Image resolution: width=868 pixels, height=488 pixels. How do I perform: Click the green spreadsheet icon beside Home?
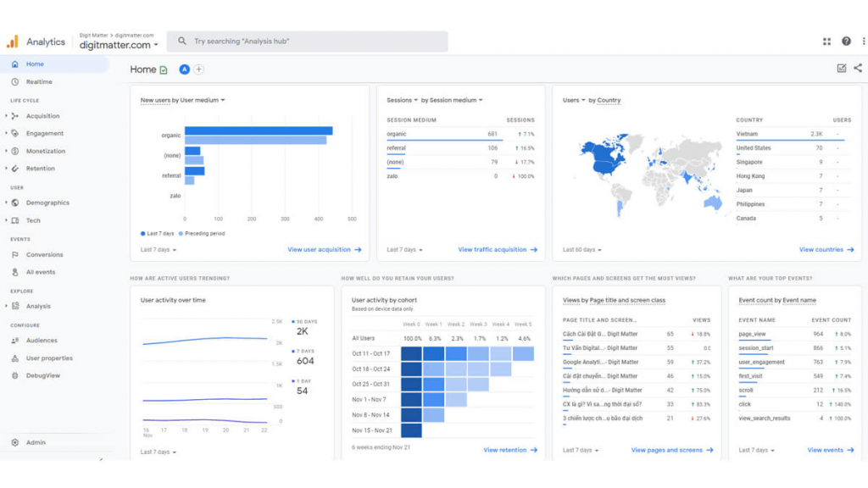[162, 69]
